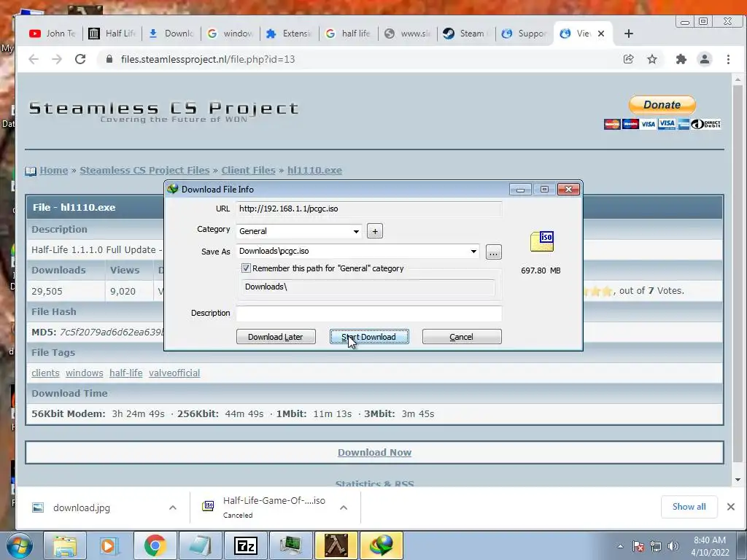Open Steamless CS Project Files breadcrumb
This screenshot has width=747, height=560.
pos(144,170)
